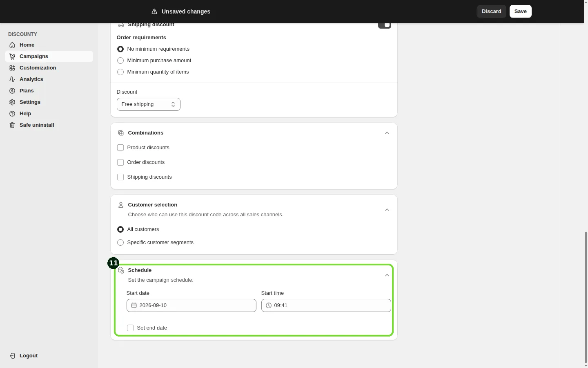The height and width of the screenshot is (368, 588).
Task: Select All customers radio option
Action: 120,229
